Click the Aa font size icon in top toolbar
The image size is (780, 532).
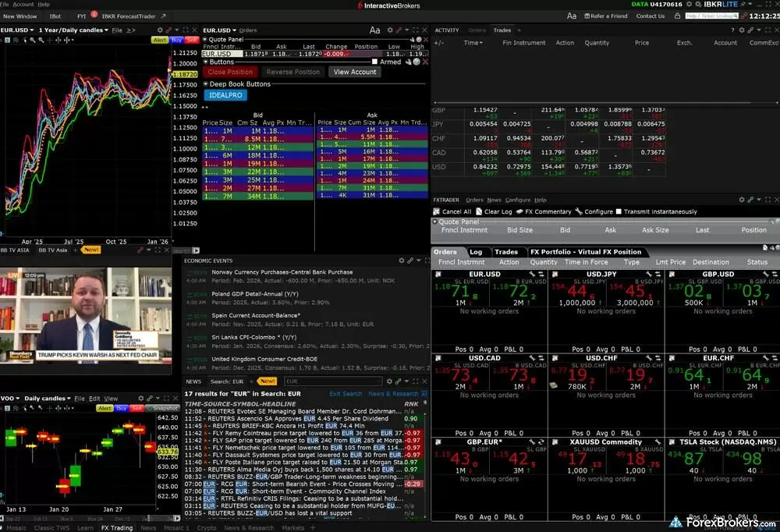(572, 16)
